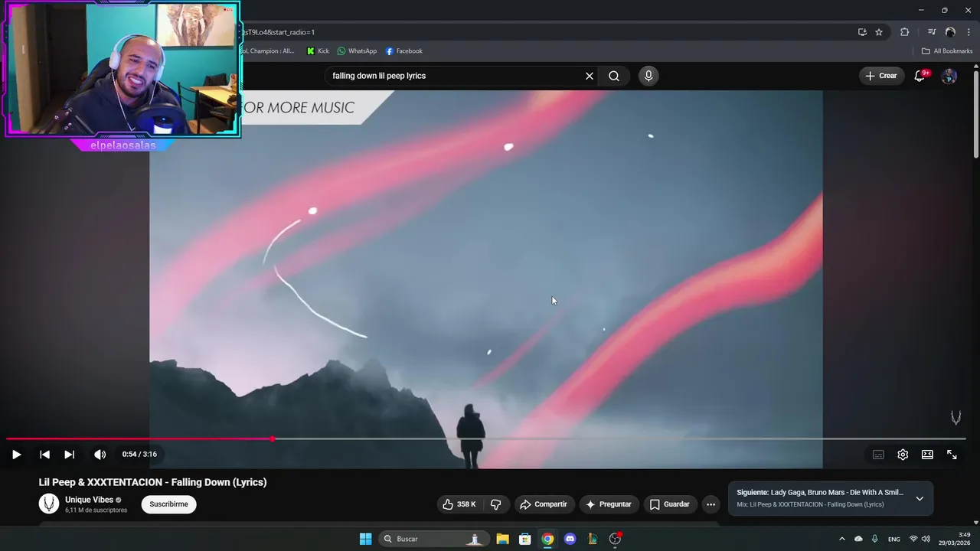Open Chrome three-dot menu

coord(969,32)
